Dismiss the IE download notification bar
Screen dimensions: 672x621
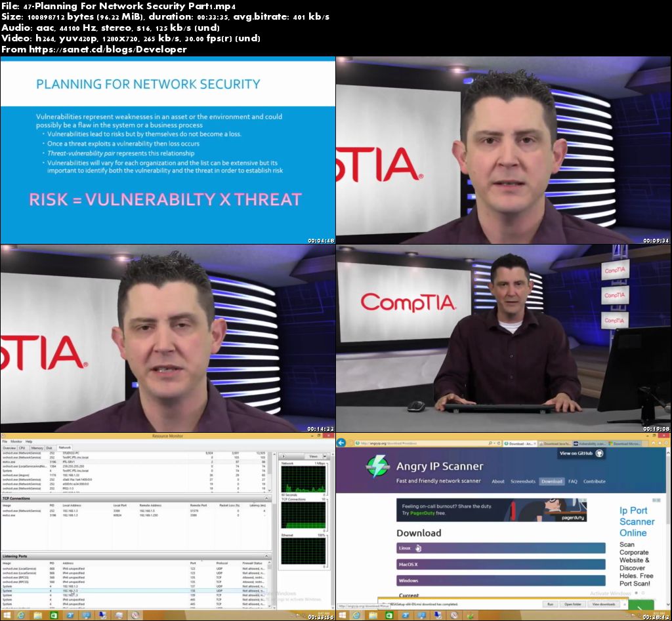click(625, 605)
